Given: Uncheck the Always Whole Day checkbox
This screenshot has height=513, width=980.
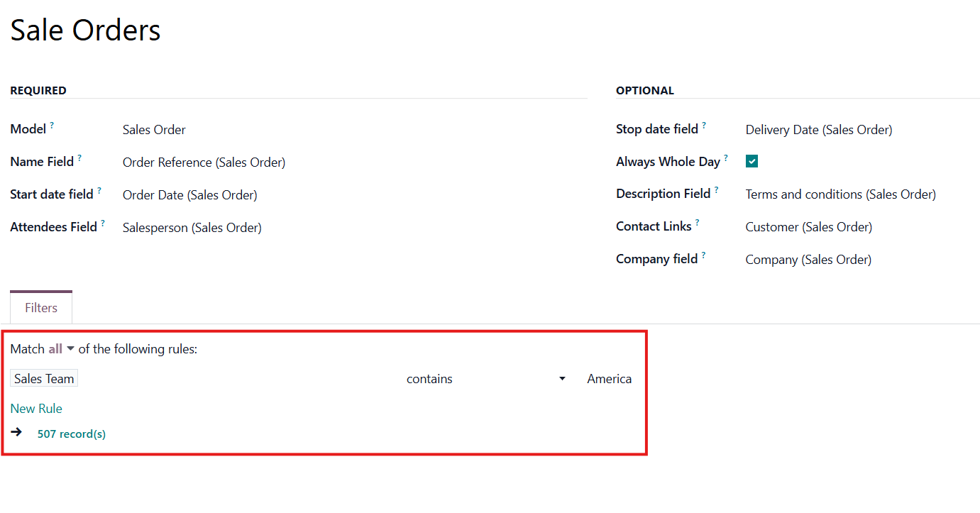Looking at the screenshot, I should click(x=751, y=162).
